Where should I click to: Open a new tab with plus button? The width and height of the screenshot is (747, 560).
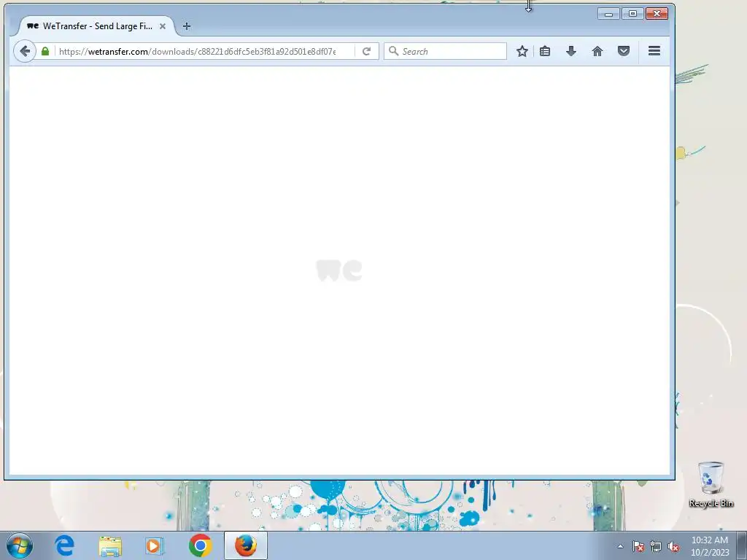tap(187, 26)
